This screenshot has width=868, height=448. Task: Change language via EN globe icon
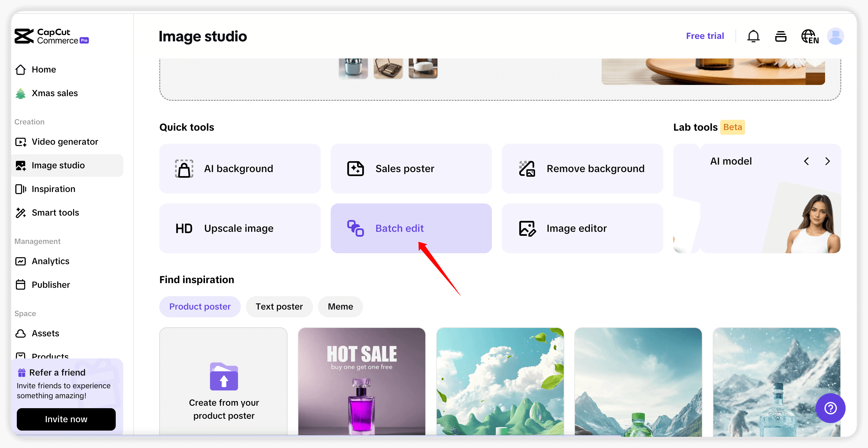tap(810, 36)
